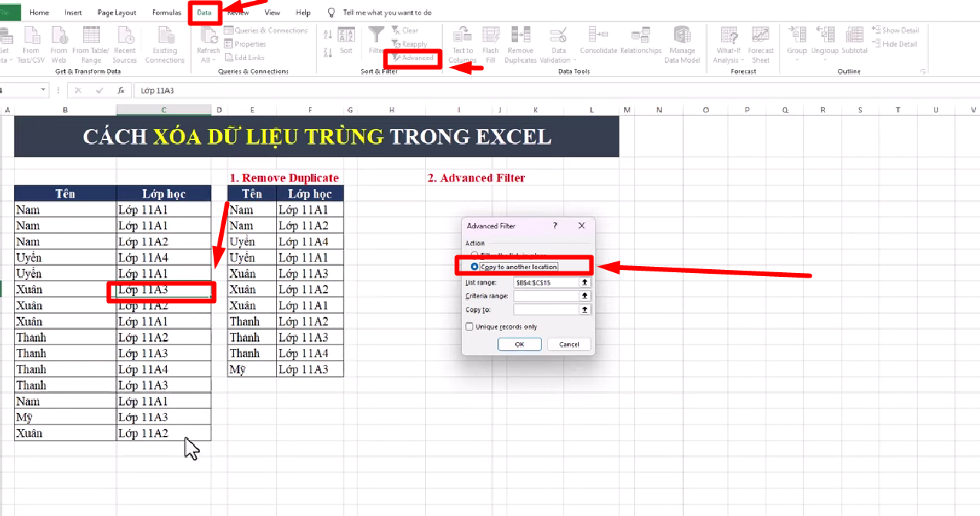Screen dimensions: 980x516
Task: Enable Unique records only
Action: (x=470, y=326)
